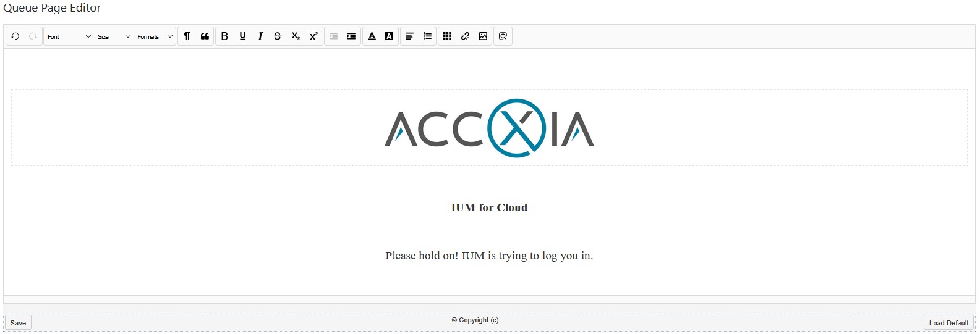Screen dimensions: 980x334
Task: Expand the Formats dropdown
Action: coord(155,36)
